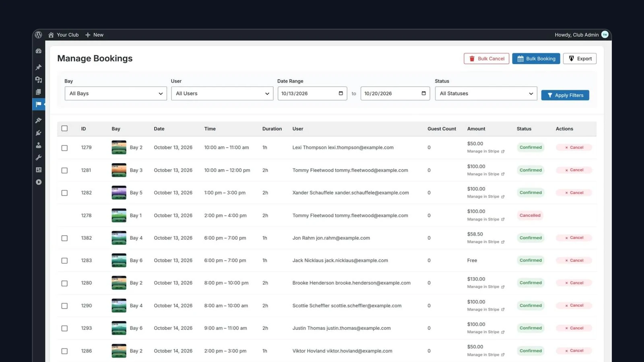Open the Dashboard sidebar icon

pyautogui.click(x=39, y=51)
